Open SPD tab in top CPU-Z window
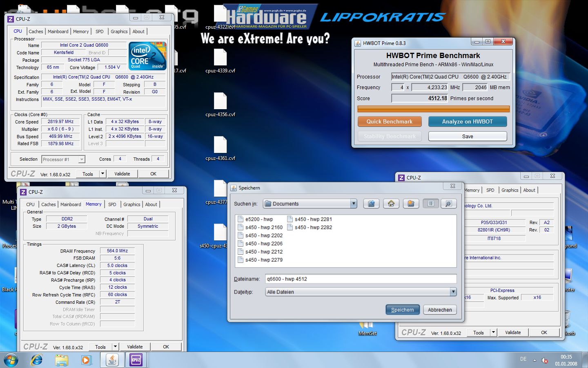 point(100,31)
